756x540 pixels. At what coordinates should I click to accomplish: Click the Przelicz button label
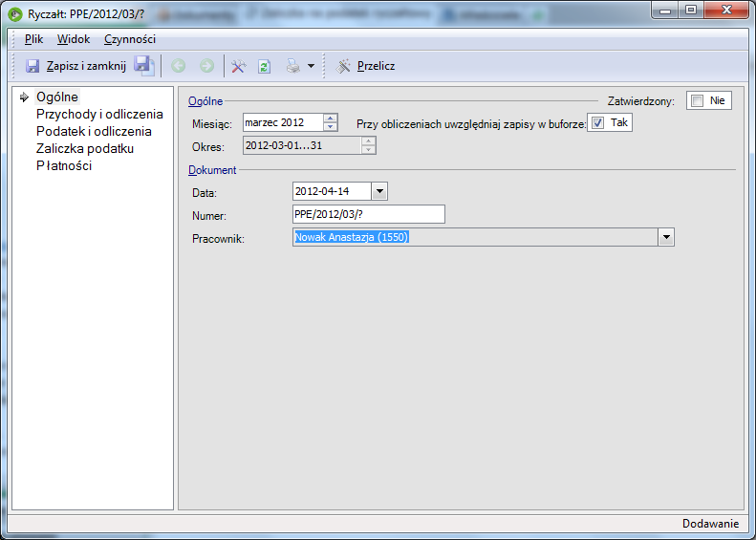pos(376,66)
